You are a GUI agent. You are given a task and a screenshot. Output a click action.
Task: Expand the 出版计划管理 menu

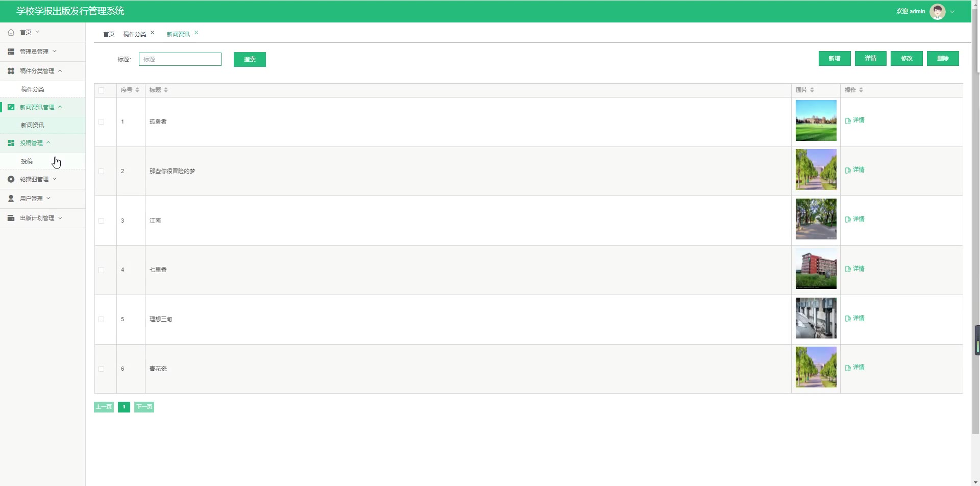click(x=60, y=217)
